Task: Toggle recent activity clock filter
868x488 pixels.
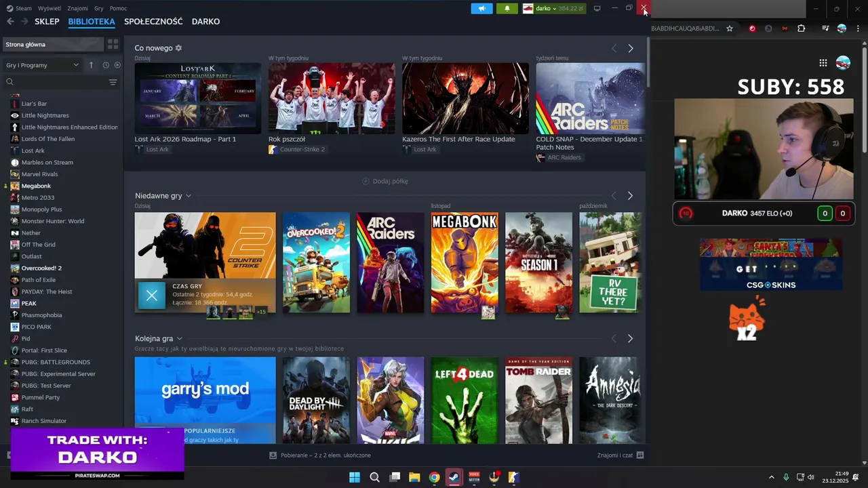Action: [106, 65]
